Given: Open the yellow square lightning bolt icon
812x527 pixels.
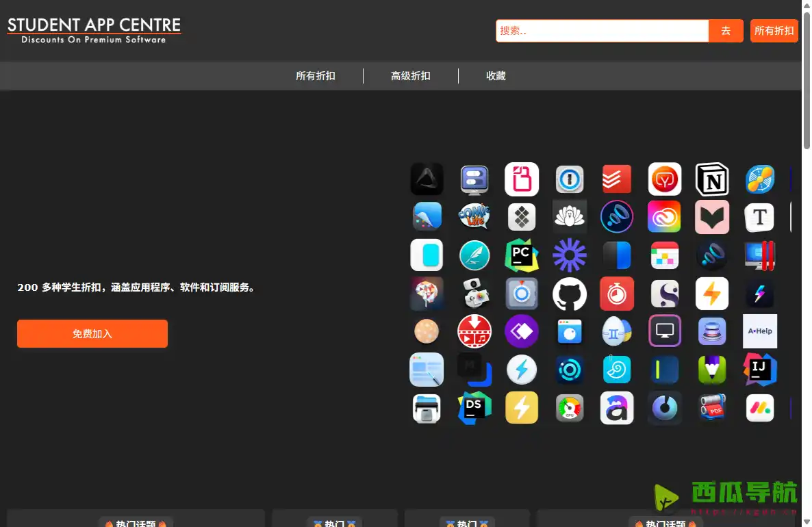Looking at the screenshot, I should pyautogui.click(x=522, y=408).
